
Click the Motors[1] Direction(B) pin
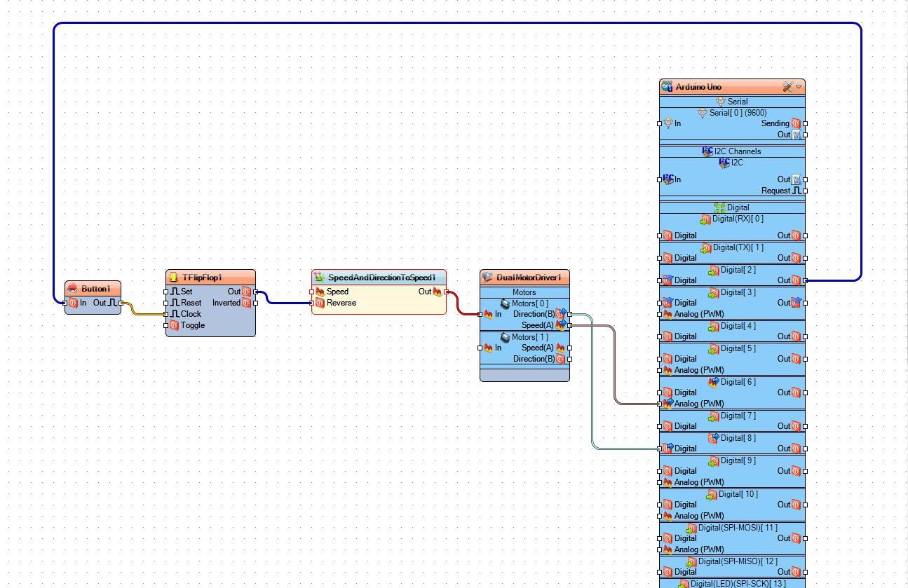570,359
